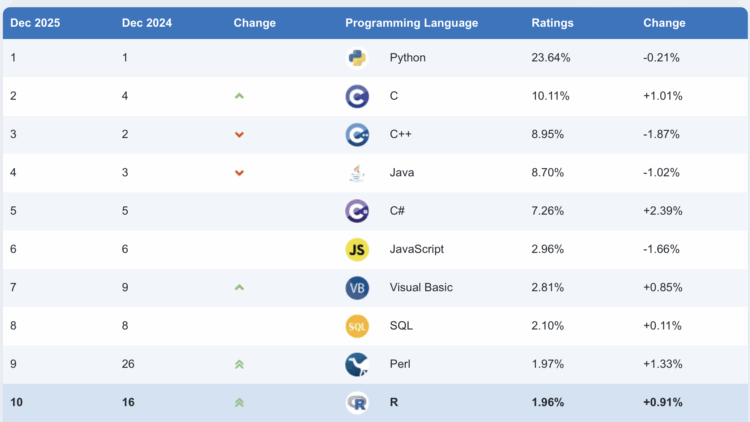The image size is (750, 422).
Task: Click the 23.64% rating for Python
Action: click(x=551, y=58)
